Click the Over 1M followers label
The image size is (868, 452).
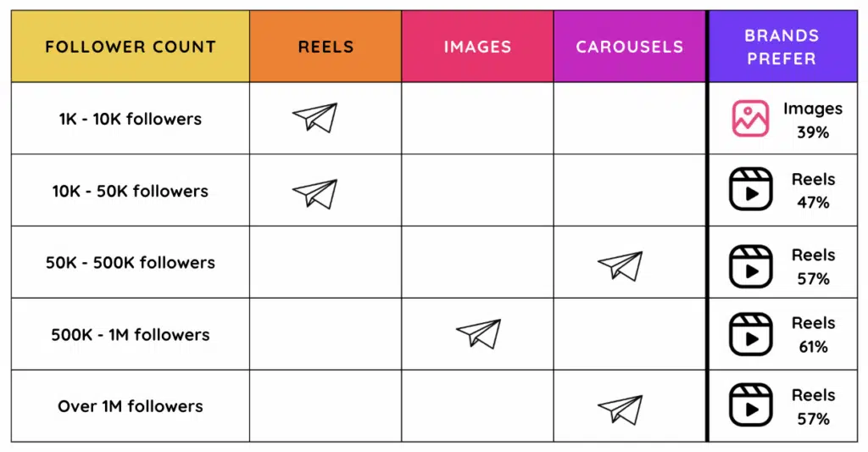pyautogui.click(x=131, y=406)
